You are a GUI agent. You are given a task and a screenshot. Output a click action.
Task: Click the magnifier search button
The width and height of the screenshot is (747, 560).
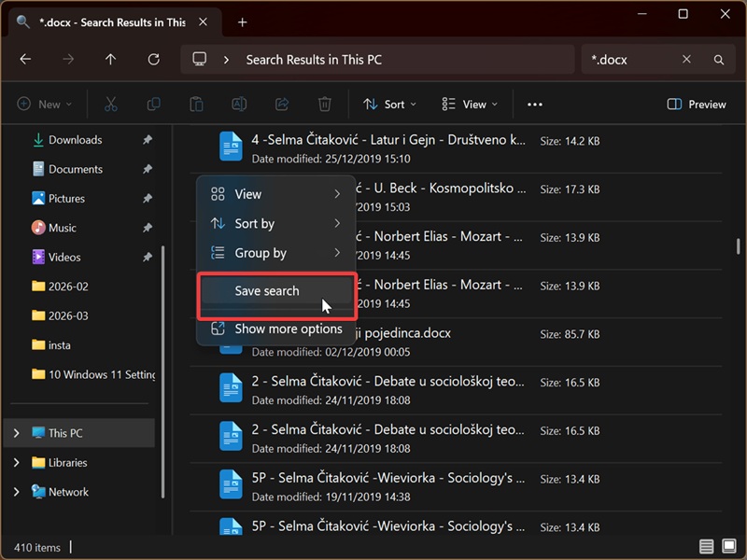719,60
